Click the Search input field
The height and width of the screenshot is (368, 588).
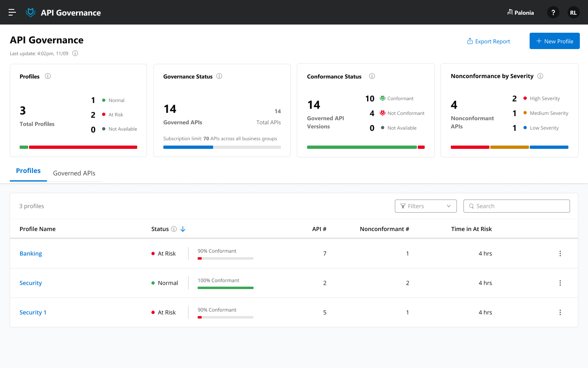tap(517, 206)
